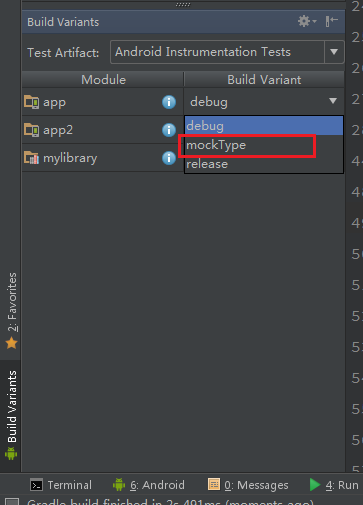Hide the Build Variants panel with pin icon

click(332, 21)
